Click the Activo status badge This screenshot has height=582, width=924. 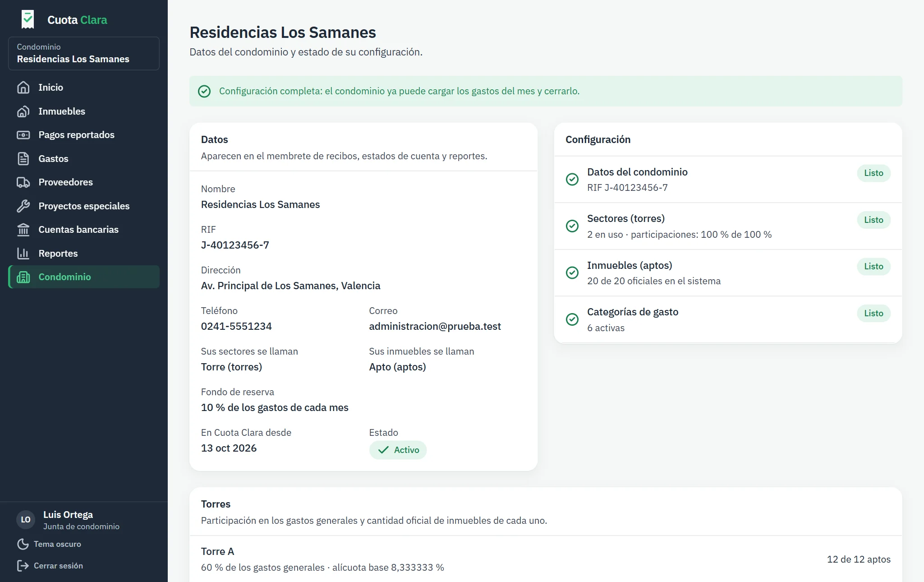(398, 450)
